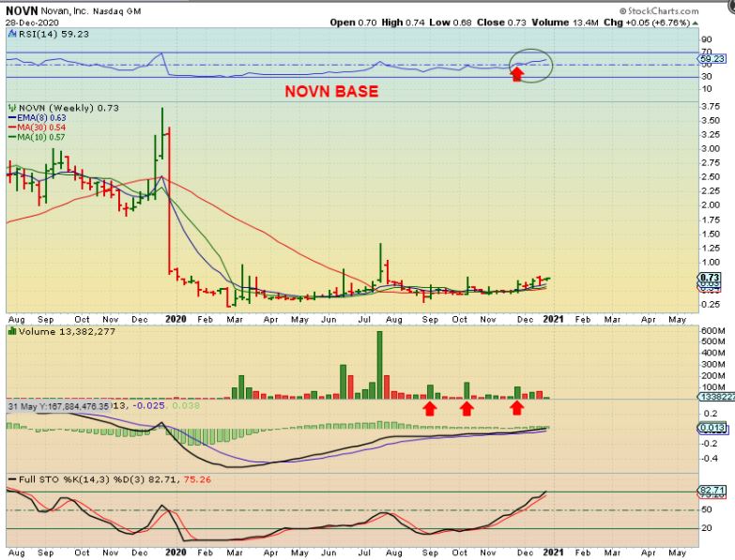Click the Volume 13,382,277 panel label
This screenshot has width=735, height=560.
[67, 331]
